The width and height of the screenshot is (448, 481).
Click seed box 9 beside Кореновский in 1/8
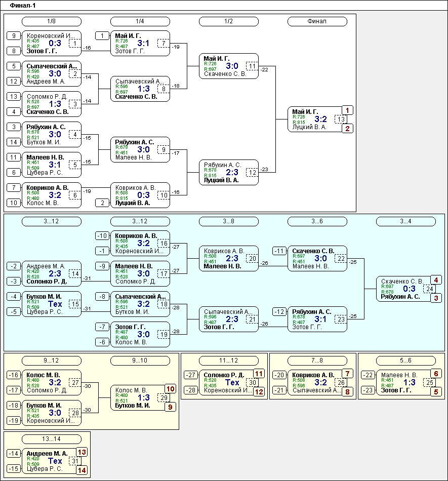click(x=14, y=36)
